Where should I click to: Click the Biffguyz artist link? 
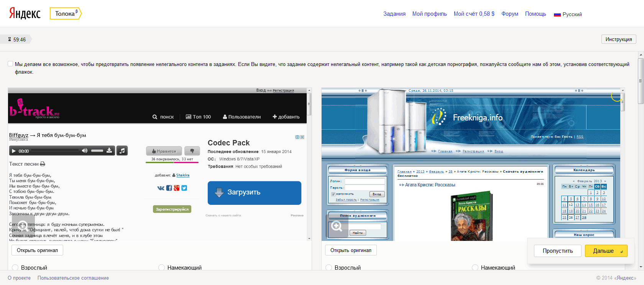[19, 135]
